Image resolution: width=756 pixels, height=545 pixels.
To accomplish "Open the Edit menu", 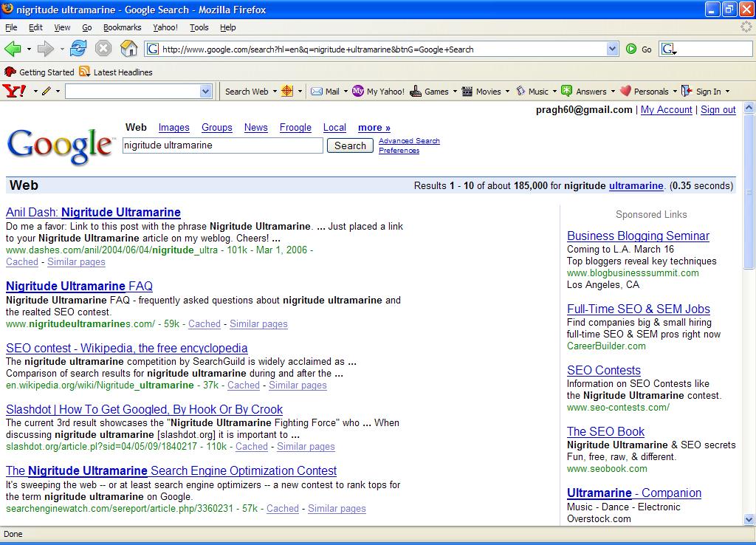I will (35, 27).
